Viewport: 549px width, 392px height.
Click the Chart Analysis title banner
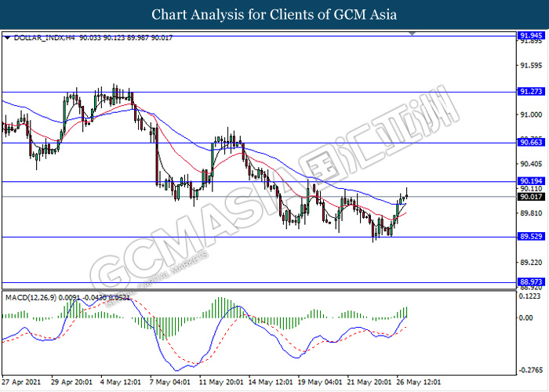274,15
